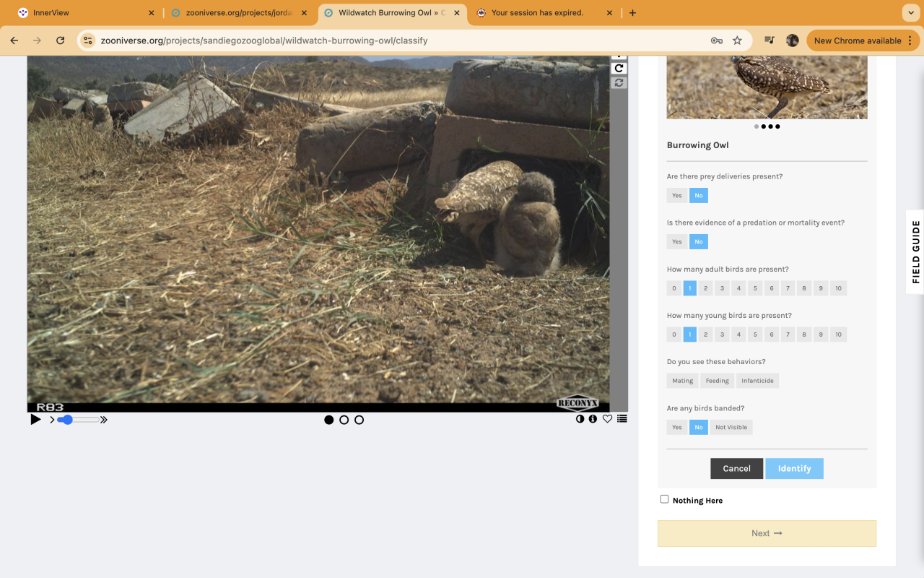Show fourth burrowing owl example image dot
Screen dimensions: 924x578
[777, 126]
